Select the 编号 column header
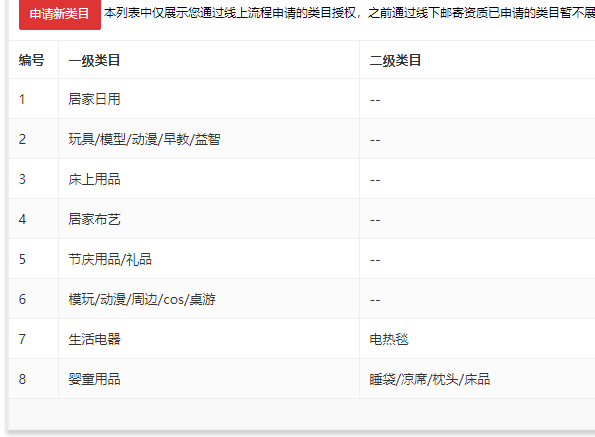This screenshot has height=437, width=595. tap(33, 60)
